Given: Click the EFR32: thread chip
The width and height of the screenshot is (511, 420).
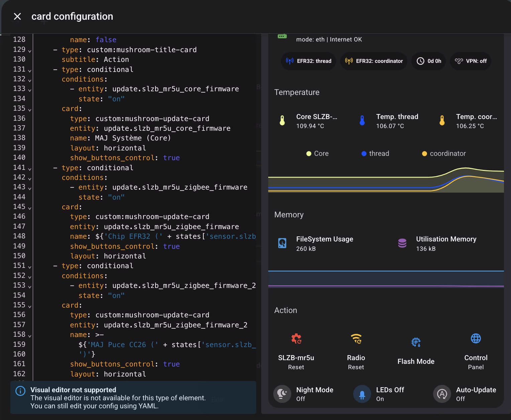Looking at the screenshot, I should click(x=308, y=61).
